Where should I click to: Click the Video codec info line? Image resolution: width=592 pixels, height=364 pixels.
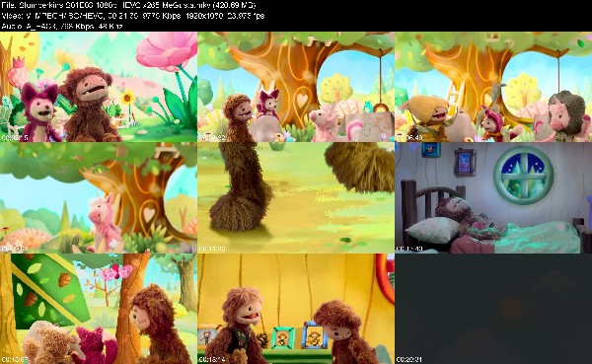(133, 16)
